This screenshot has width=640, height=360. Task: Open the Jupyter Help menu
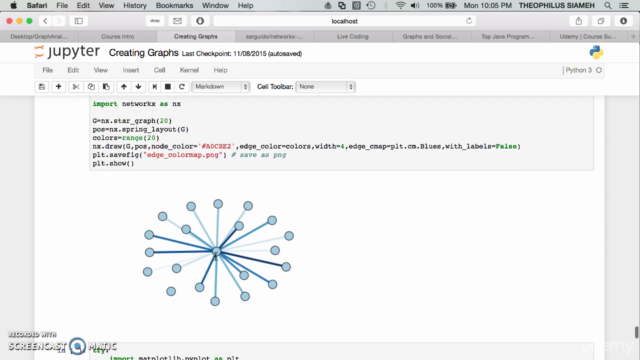[220, 70]
